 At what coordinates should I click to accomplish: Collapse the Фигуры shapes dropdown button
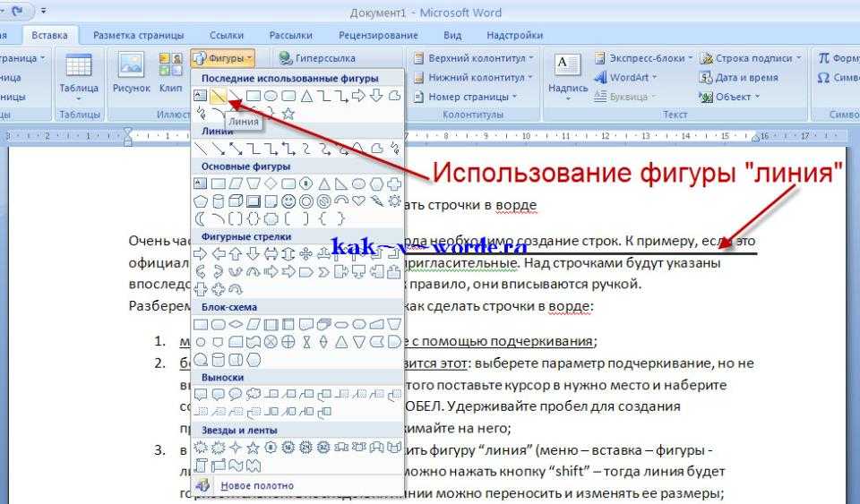pyautogui.click(x=223, y=58)
